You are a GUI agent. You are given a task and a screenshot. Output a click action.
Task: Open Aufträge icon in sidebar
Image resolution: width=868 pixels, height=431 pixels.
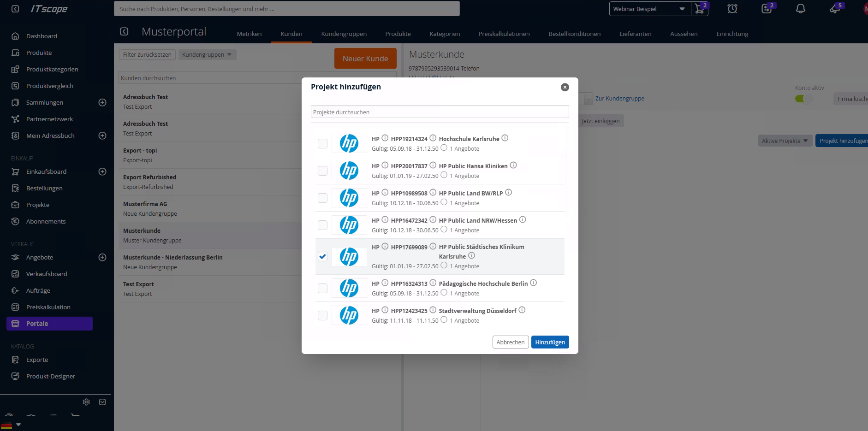15,290
